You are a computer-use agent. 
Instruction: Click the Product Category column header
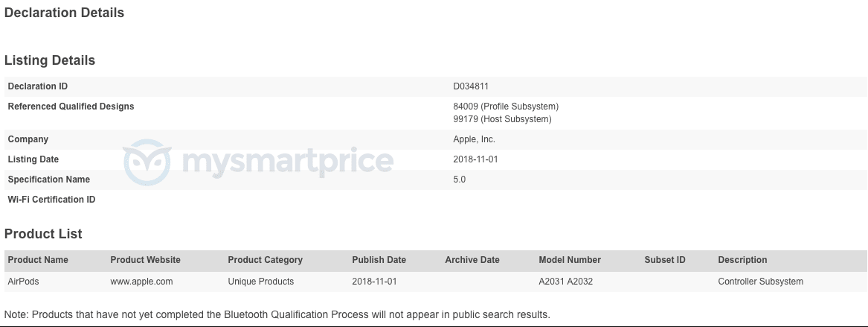(x=265, y=260)
